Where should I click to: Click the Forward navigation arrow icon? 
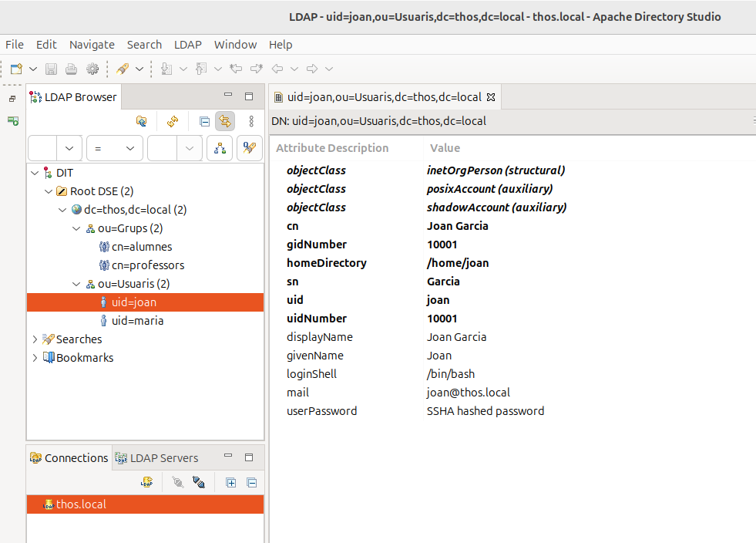312,69
